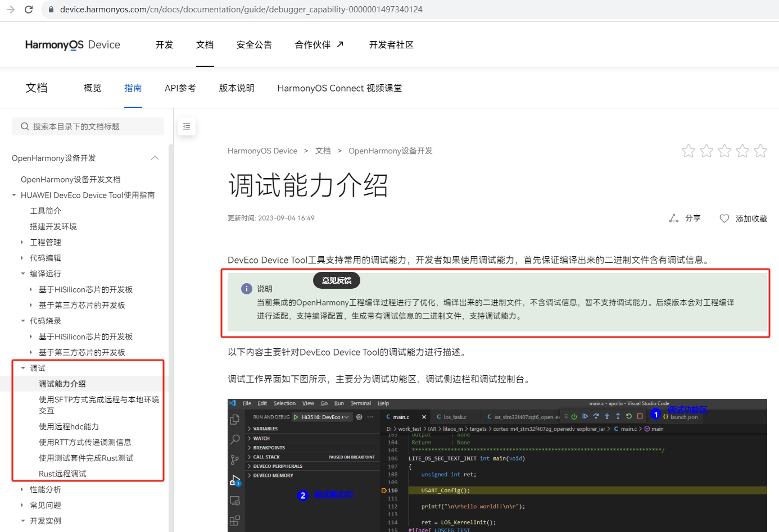Open 工具简介 in sidebar

pyautogui.click(x=46, y=211)
